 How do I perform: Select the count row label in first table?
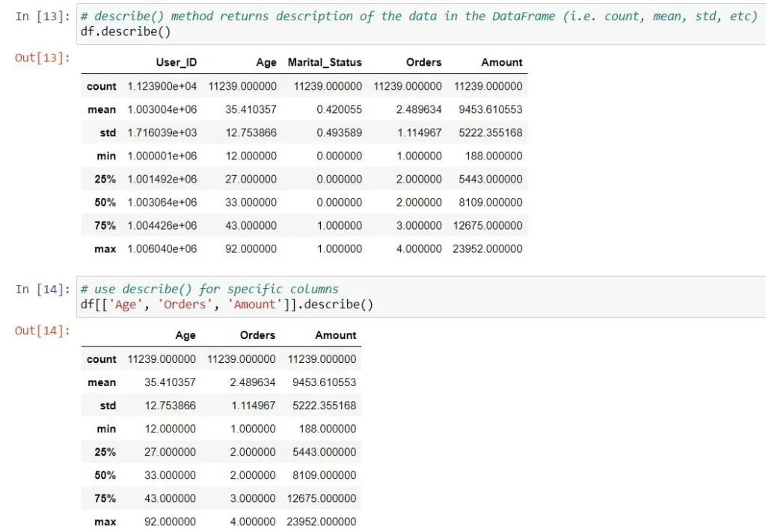(x=102, y=87)
